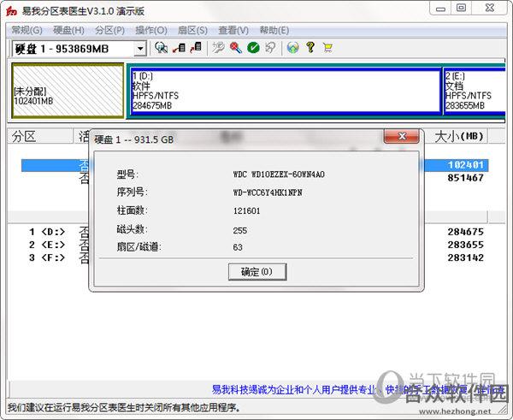Screen dimensions: 513x420
Task: Click the restore partition table toolbar icon
Action: [196, 48]
